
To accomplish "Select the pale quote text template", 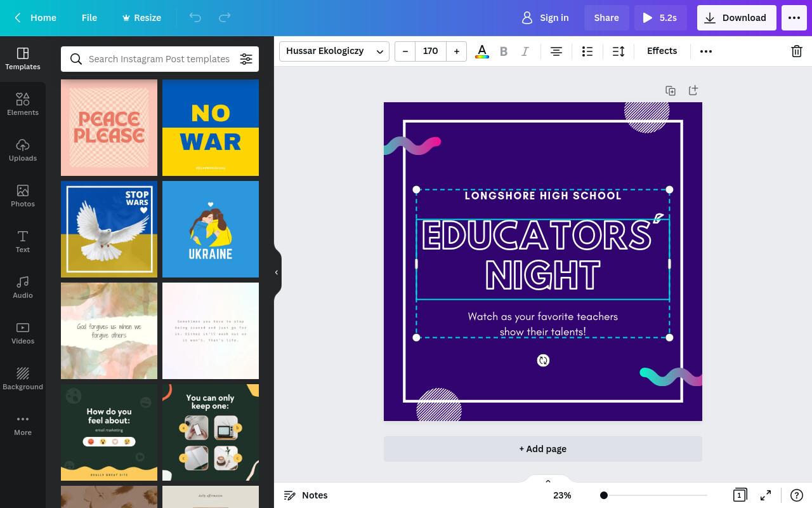I will coord(211,331).
